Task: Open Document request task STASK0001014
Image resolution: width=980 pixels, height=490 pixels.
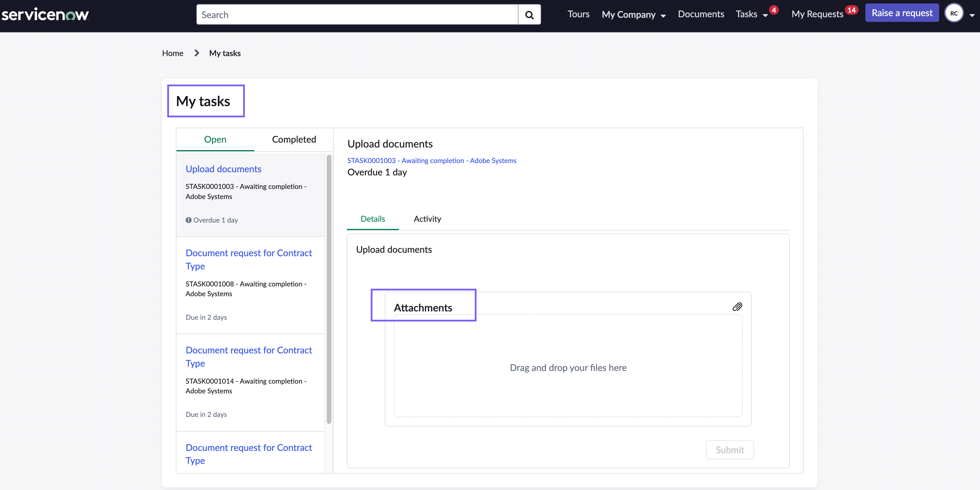Action: coord(249,356)
